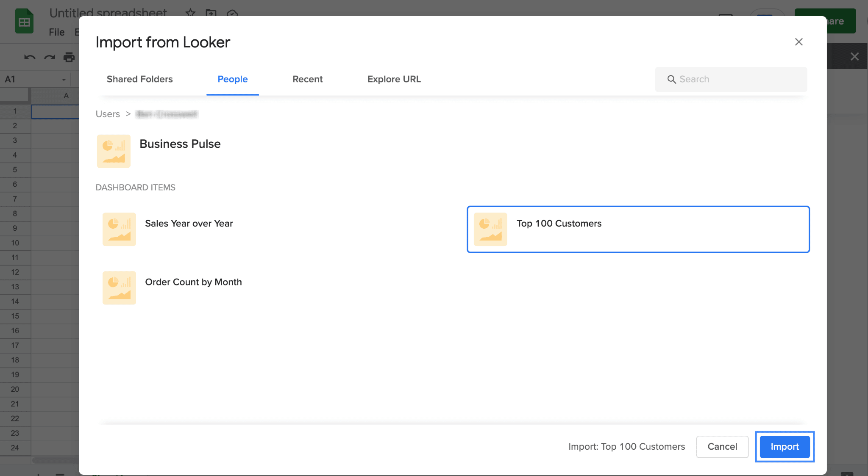Image resolution: width=868 pixels, height=476 pixels.
Task: Close the Sheets side panel
Action: 854,56
